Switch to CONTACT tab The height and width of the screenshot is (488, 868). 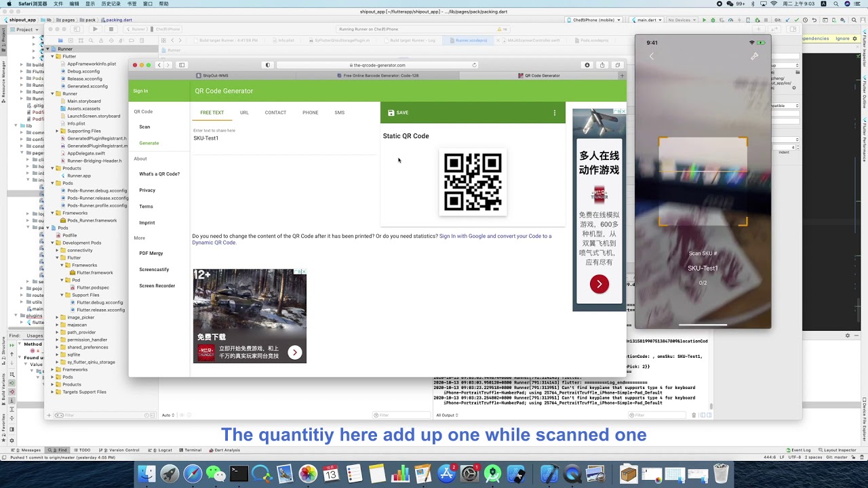275,113
